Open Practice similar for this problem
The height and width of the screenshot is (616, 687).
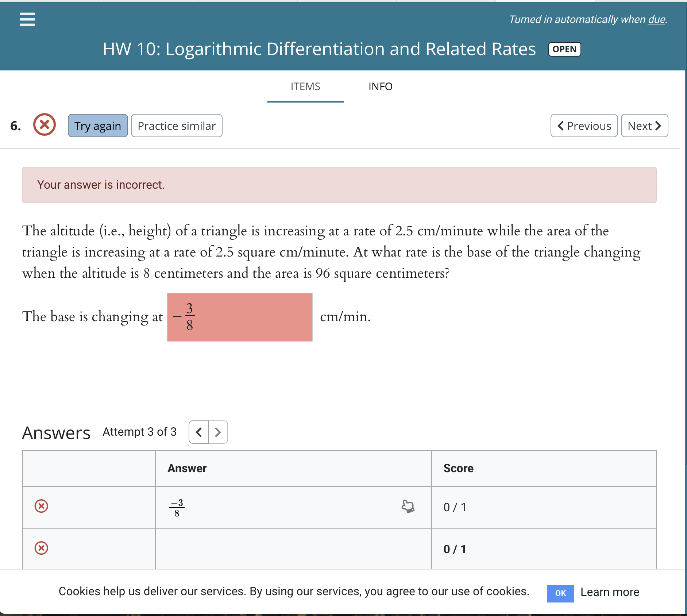pyautogui.click(x=177, y=126)
